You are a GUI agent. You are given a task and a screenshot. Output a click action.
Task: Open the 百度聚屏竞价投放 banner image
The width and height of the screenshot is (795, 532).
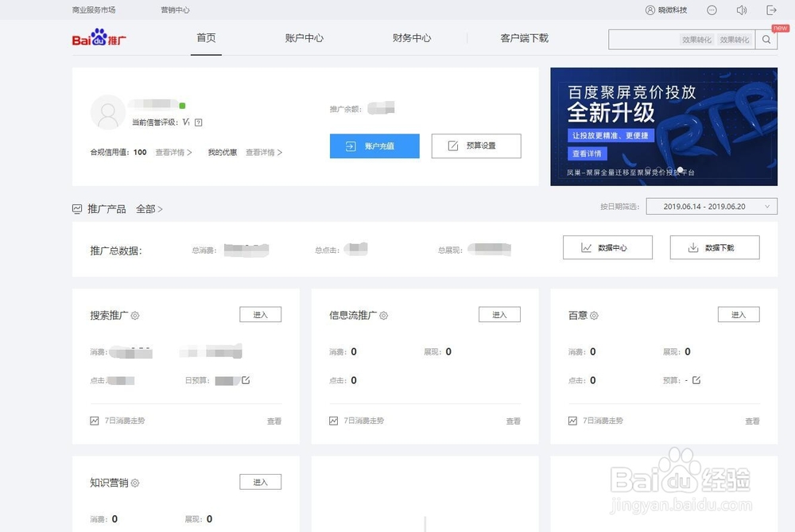[664, 126]
